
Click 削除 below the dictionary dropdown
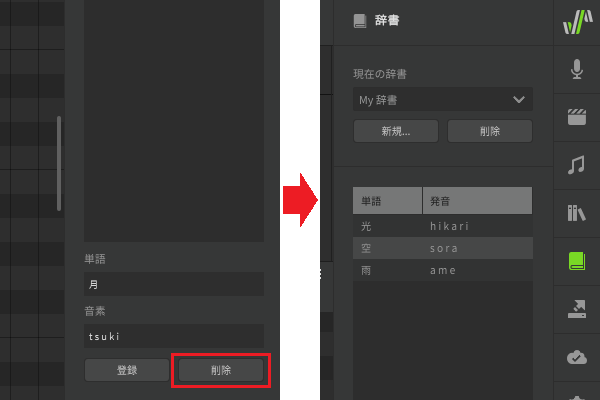point(489,131)
